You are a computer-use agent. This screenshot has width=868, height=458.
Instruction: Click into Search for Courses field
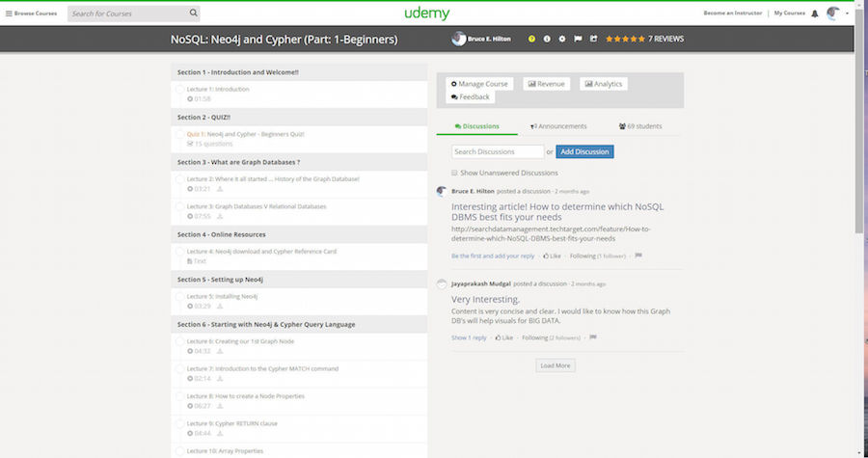point(128,13)
